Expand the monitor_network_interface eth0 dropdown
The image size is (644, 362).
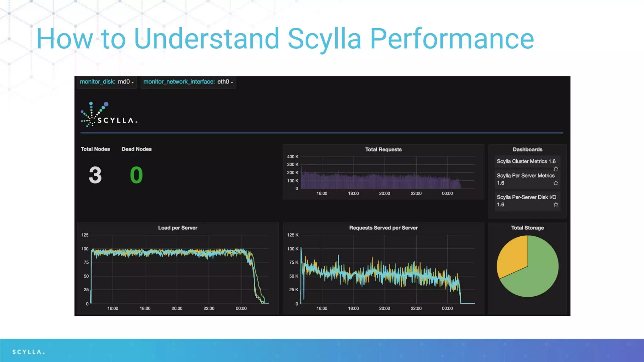coord(225,82)
